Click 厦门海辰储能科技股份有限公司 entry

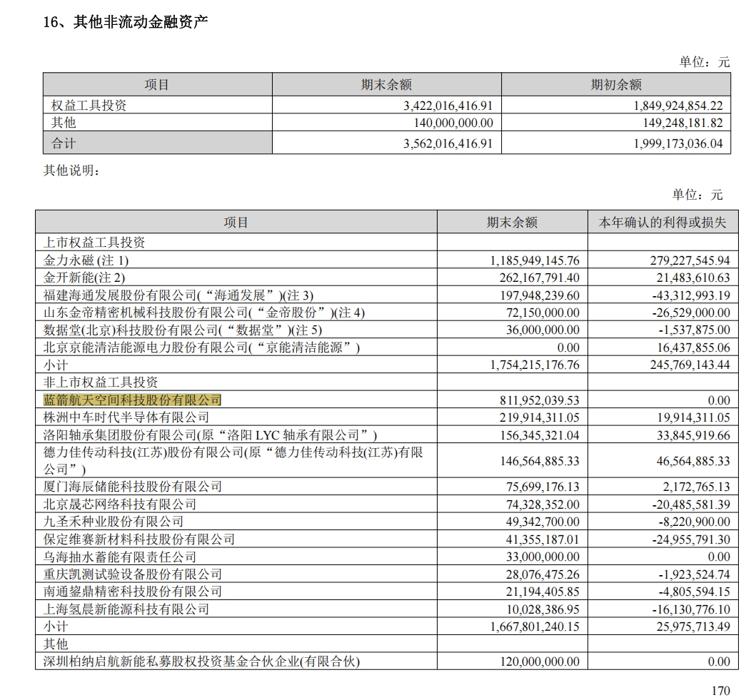(x=132, y=487)
